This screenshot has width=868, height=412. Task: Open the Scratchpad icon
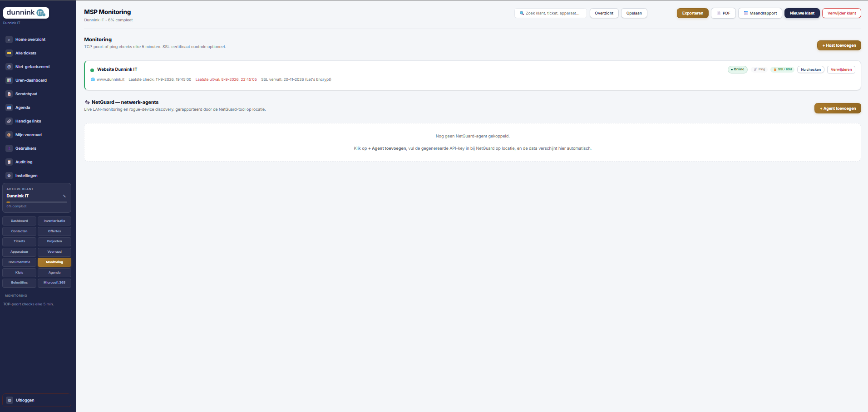[x=9, y=94]
